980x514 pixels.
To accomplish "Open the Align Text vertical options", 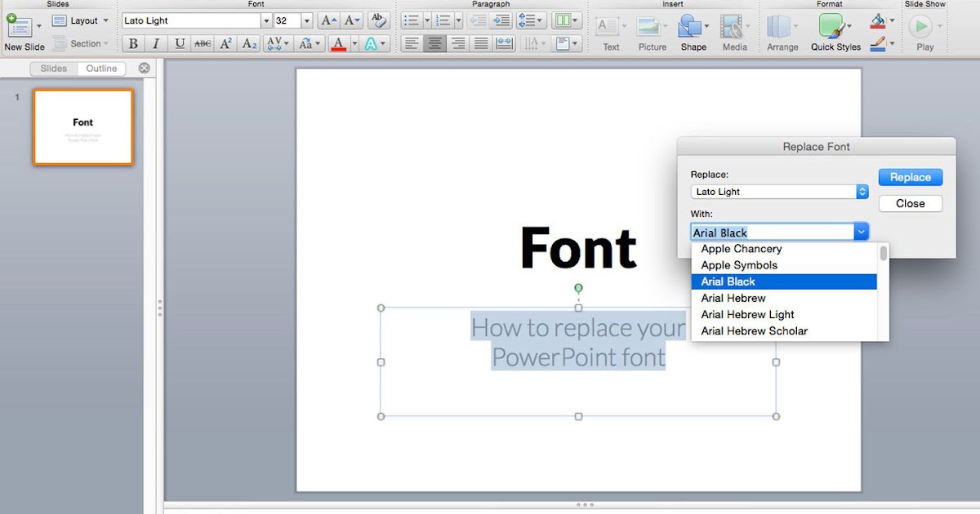I will (x=567, y=44).
